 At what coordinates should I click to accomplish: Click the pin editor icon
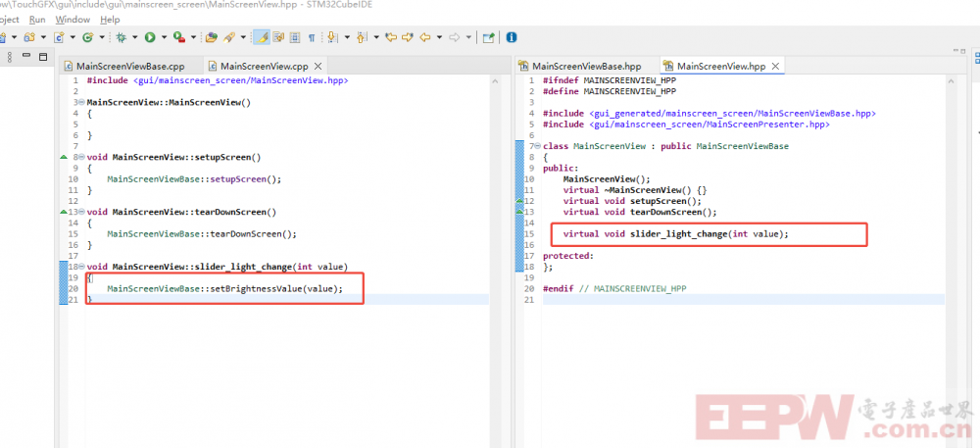pos(488,37)
